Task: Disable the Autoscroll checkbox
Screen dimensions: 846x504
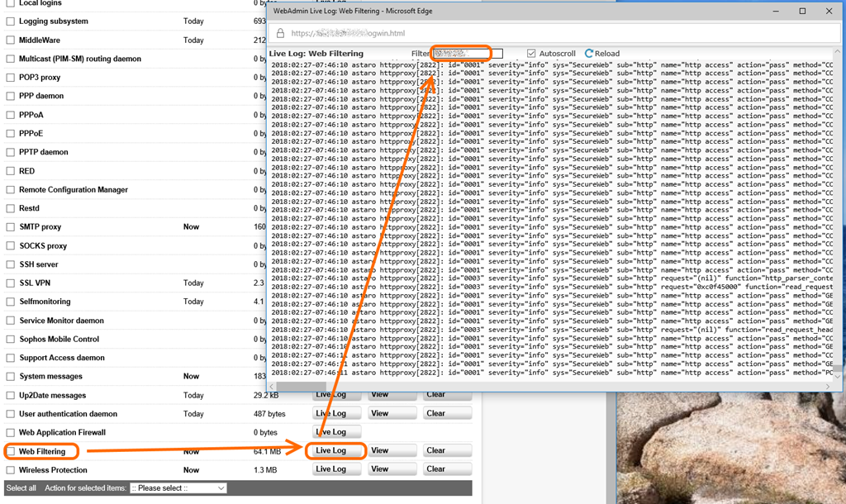Action: (531, 54)
